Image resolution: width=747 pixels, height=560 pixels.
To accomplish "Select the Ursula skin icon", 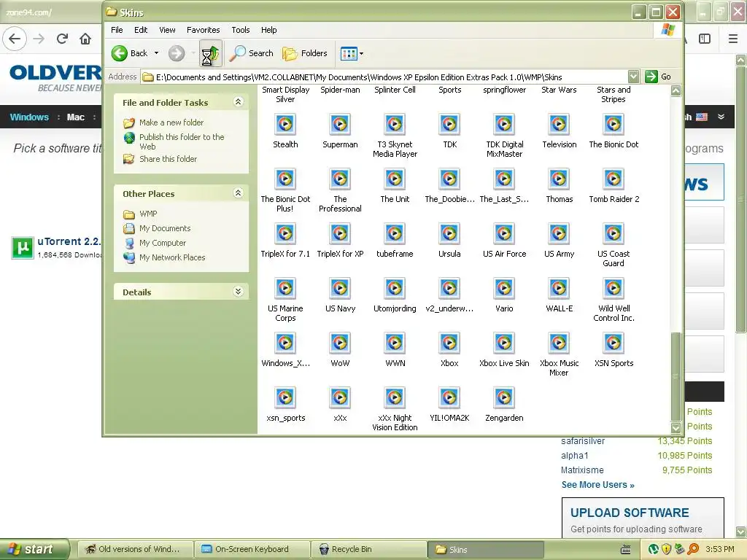I will pyautogui.click(x=449, y=234).
